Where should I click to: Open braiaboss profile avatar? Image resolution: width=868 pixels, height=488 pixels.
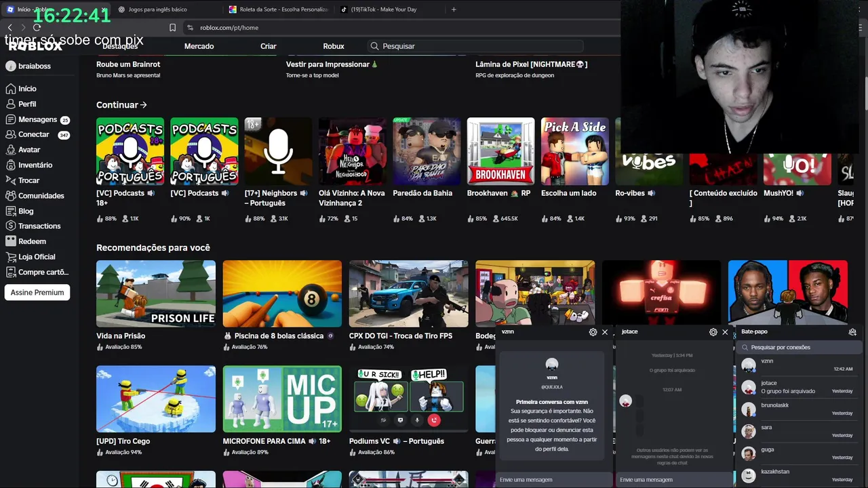pos(10,66)
